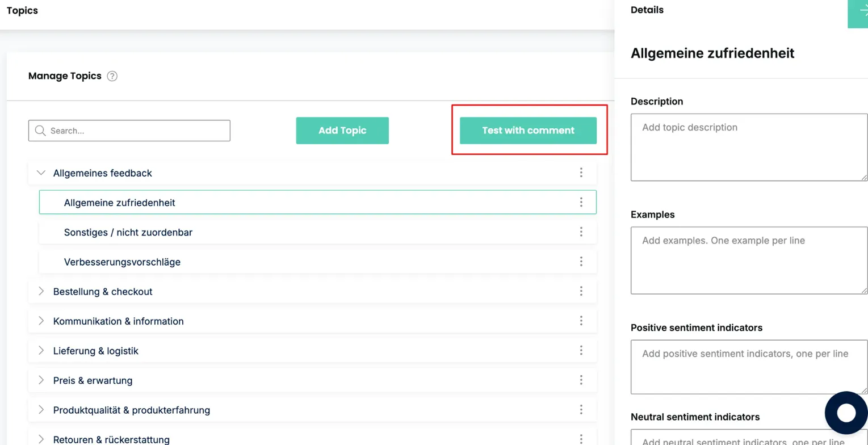Open the chat support bubble
This screenshot has height=445, width=868.
(x=846, y=413)
